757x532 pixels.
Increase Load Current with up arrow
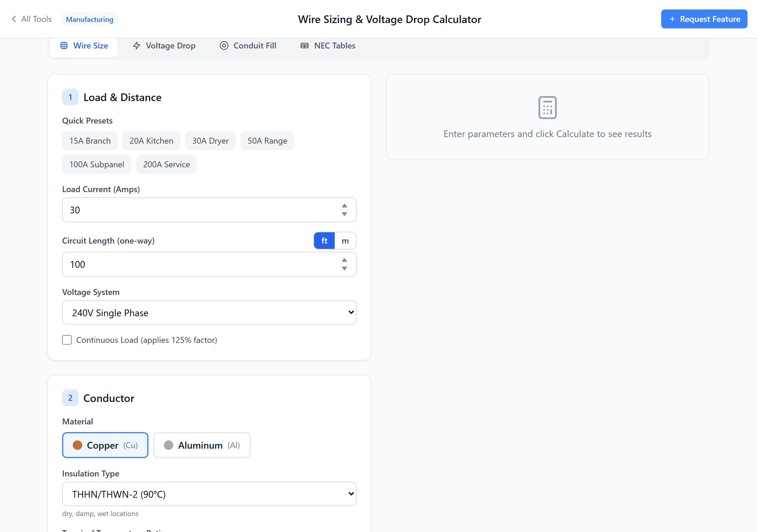click(x=344, y=206)
